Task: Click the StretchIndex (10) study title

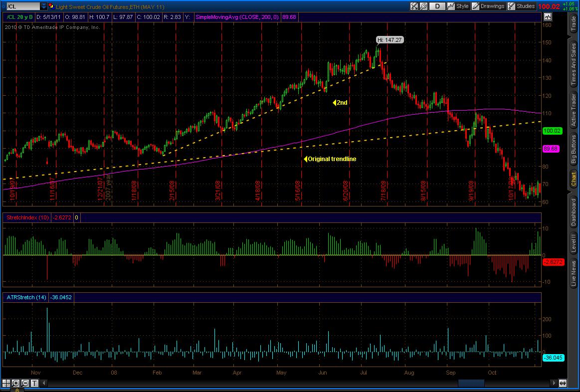Action: pos(28,217)
